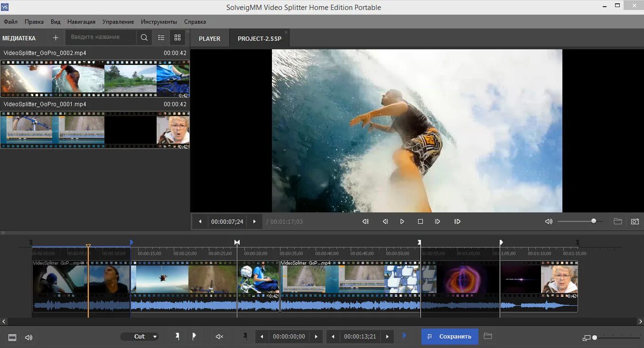Image resolution: width=644 pixels, height=348 pixels.
Task: Decrease the segment start time 00:00:00;00
Action: coord(262,337)
